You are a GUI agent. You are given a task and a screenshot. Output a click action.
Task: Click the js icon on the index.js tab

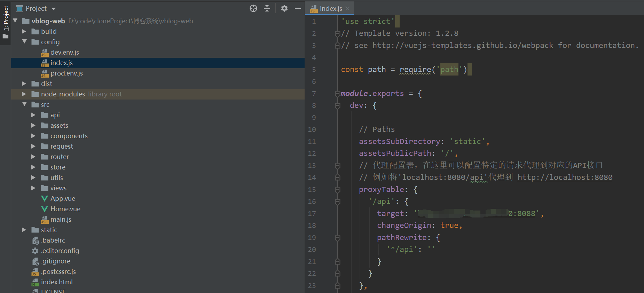click(314, 9)
